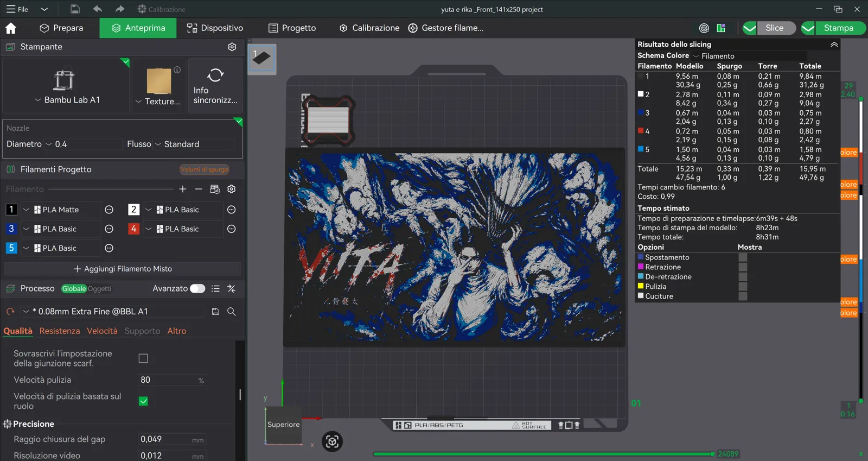Click the blue filament 3 color swatch
868x461 pixels.
11,229
